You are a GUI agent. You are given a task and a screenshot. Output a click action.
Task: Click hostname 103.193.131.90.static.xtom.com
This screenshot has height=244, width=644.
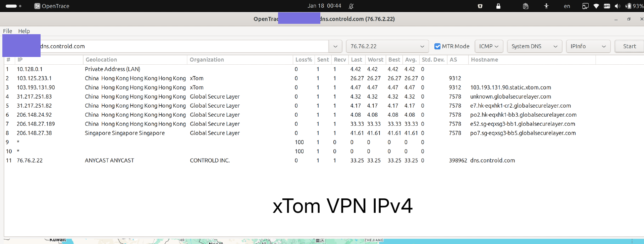click(511, 87)
